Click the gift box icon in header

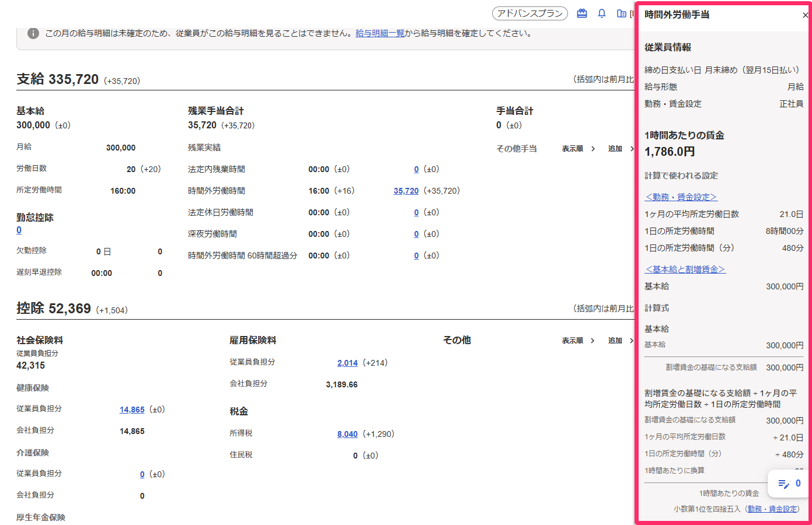pyautogui.click(x=582, y=13)
